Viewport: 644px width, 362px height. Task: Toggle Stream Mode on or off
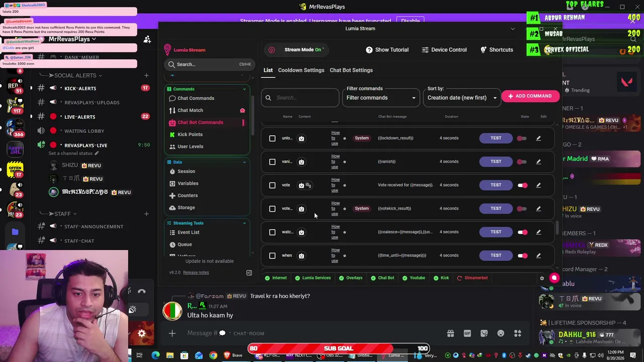coord(296,50)
